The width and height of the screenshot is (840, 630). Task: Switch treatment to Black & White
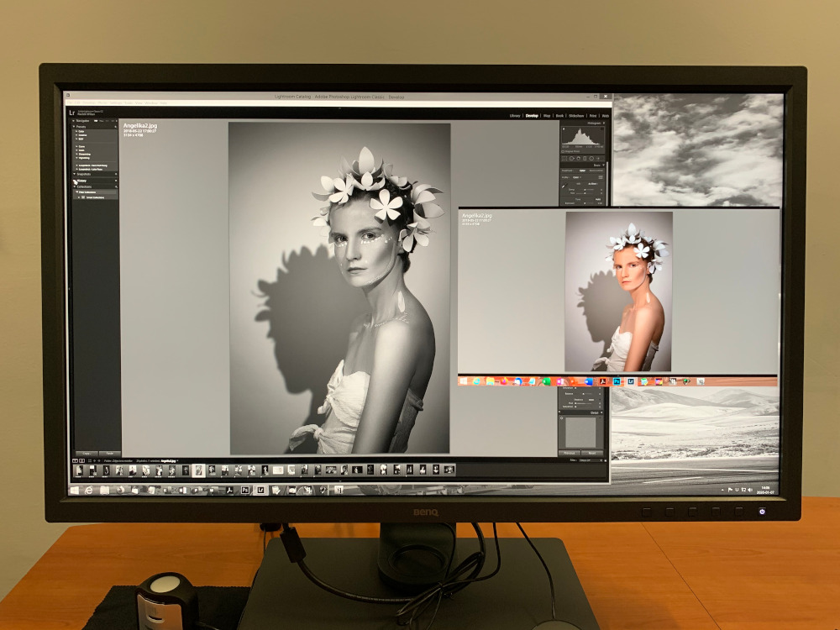click(x=596, y=171)
